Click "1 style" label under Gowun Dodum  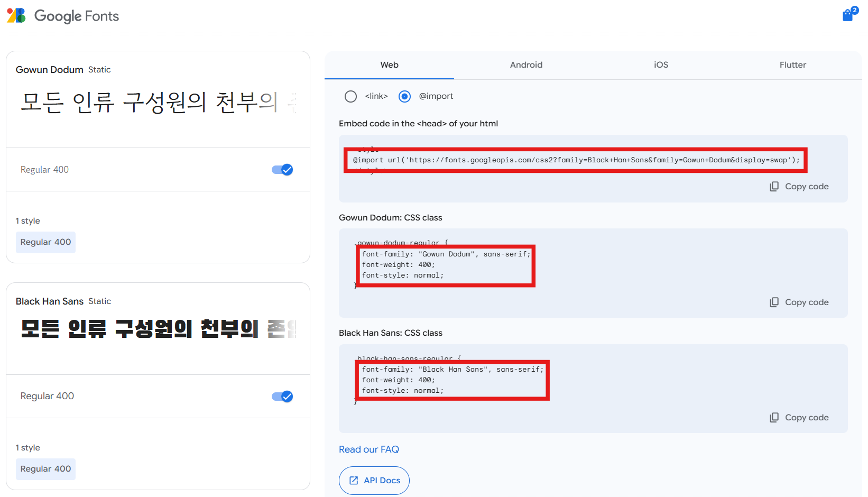(x=28, y=221)
